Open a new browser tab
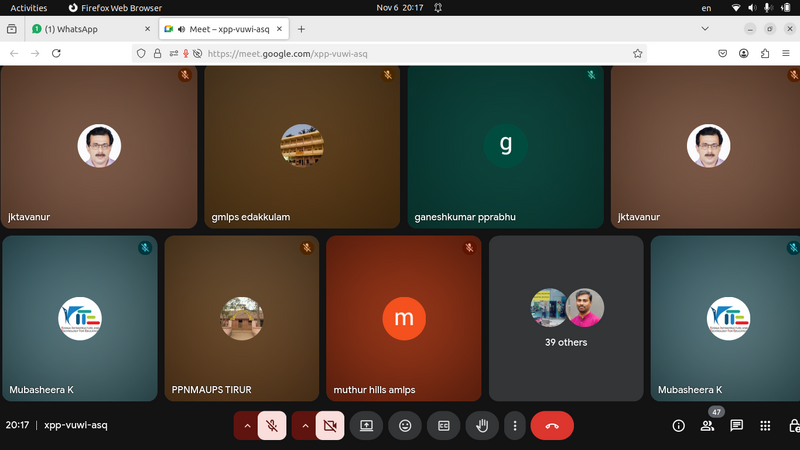This screenshot has height=450, width=800. (301, 29)
